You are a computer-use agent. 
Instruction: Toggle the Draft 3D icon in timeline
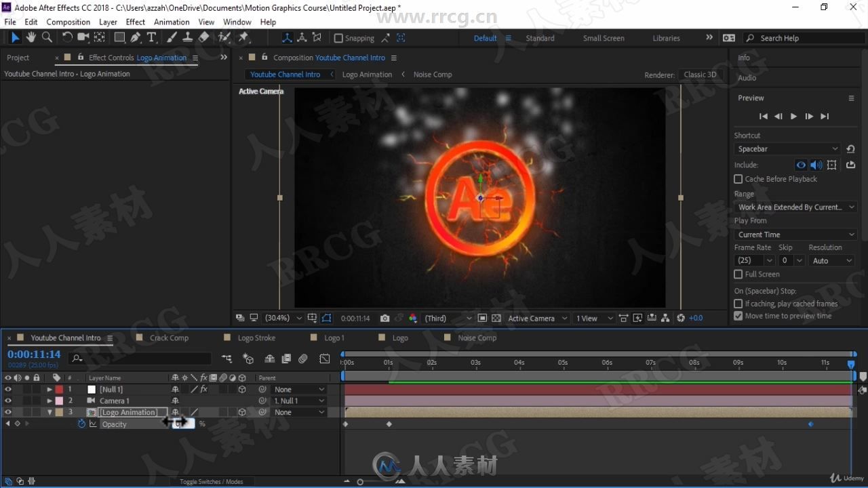(x=249, y=359)
